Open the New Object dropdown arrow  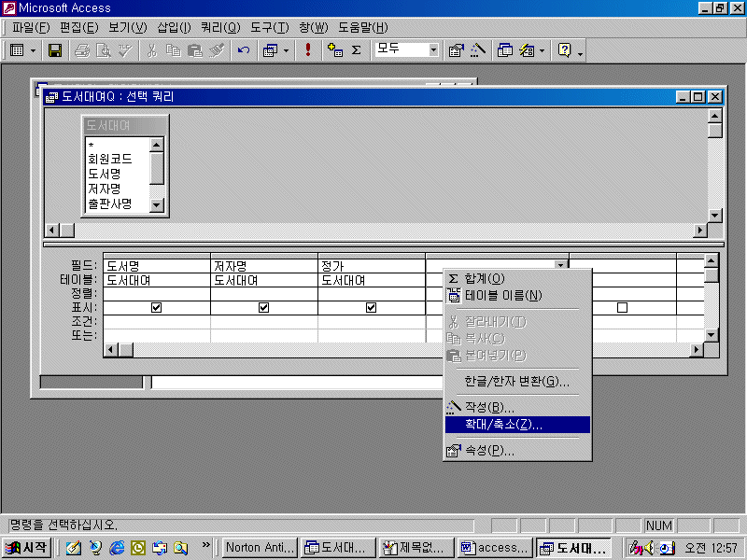coord(543,50)
